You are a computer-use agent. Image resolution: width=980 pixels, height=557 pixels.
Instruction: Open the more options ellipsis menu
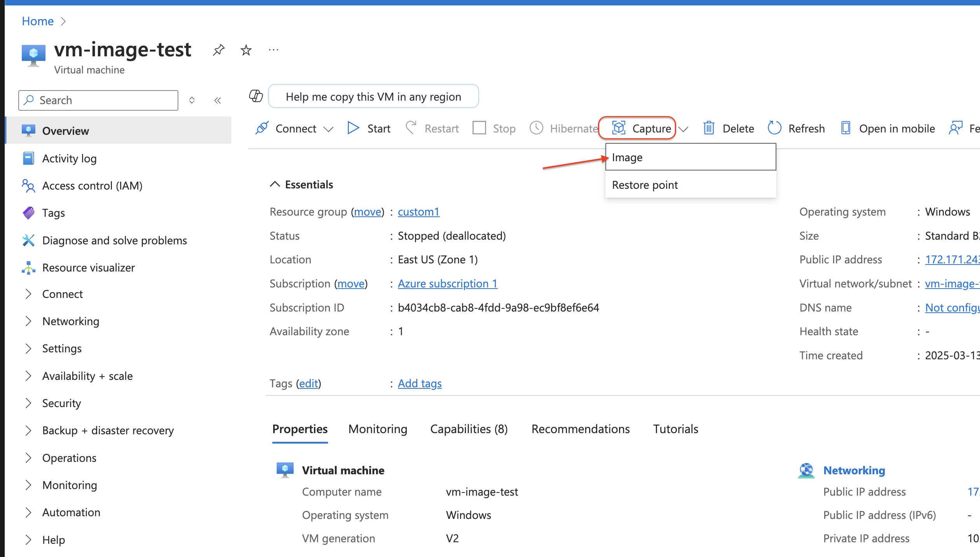[274, 50]
